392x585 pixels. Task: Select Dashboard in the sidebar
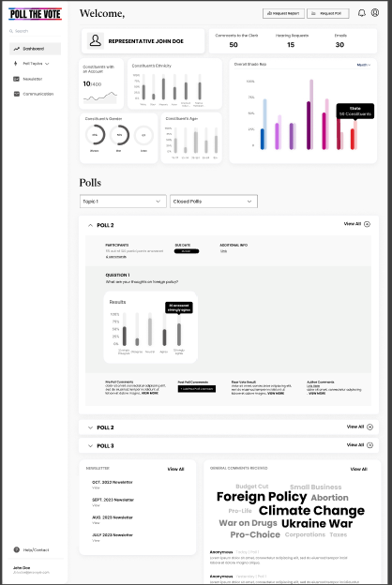[x=35, y=49]
